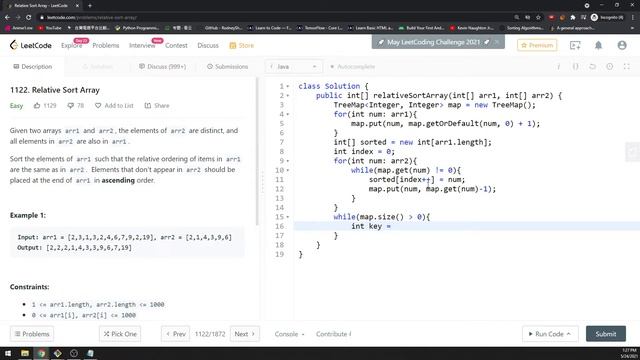Open the extensions puzzle icon
Image resolution: width=640 pixels, height=360 pixels.
point(573,18)
